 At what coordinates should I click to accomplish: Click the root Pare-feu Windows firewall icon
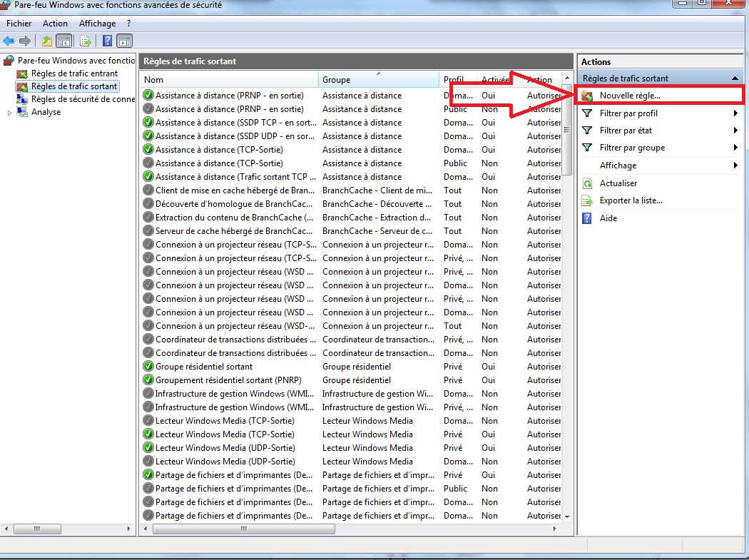pyautogui.click(x=9, y=60)
